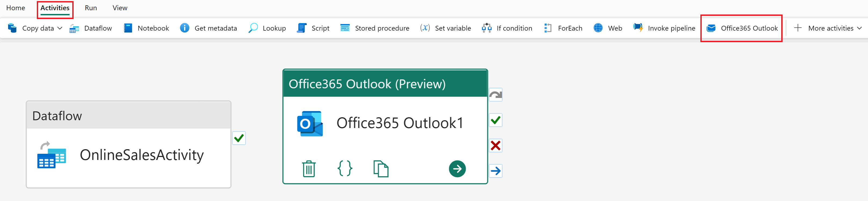Click the Dataflow on-success green checkmark
Viewport: 868px width, 201px height.
239,138
